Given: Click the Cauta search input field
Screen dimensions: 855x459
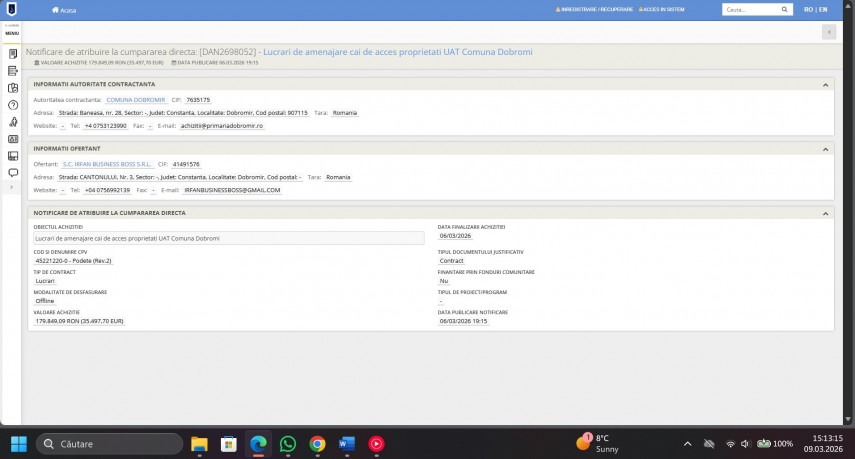Looking at the screenshot, I should click(x=749, y=9).
